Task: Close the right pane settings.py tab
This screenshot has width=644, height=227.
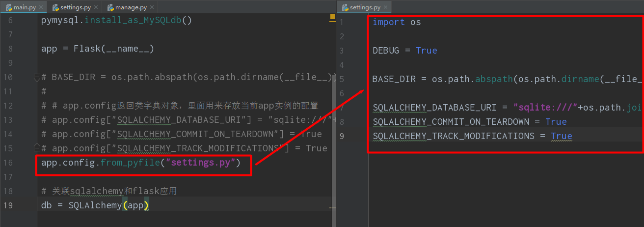Action: click(387, 7)
